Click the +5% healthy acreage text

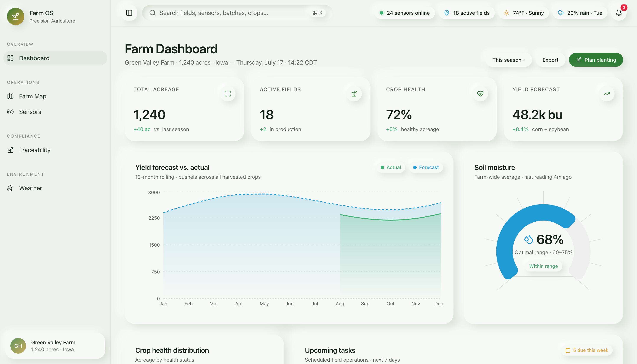tap(412, 129)
